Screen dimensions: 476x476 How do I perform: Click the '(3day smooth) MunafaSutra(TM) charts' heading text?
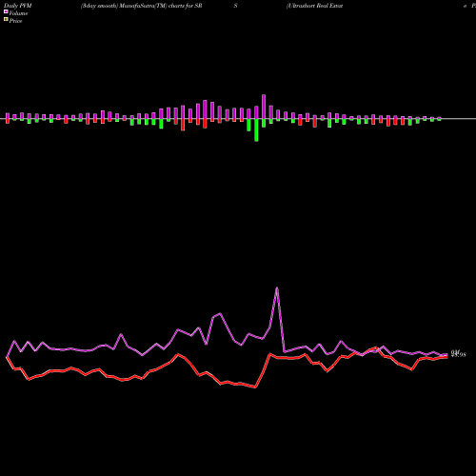click(x=132, y=6)
